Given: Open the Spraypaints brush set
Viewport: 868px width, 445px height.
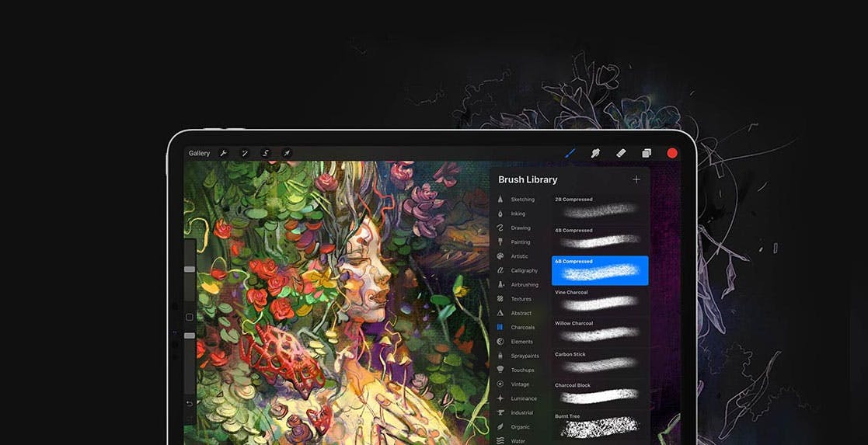Looking at the screenshot, I should tap(518, 356).
